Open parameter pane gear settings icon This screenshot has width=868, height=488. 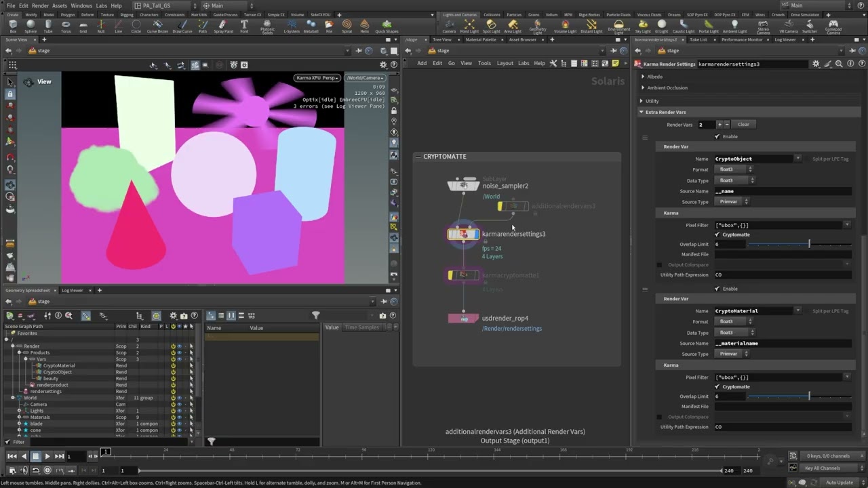[816, 64]
